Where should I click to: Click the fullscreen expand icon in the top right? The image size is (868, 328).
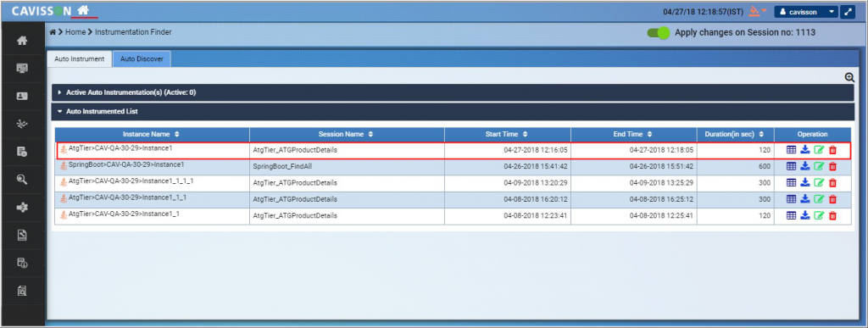coord(848,12)
